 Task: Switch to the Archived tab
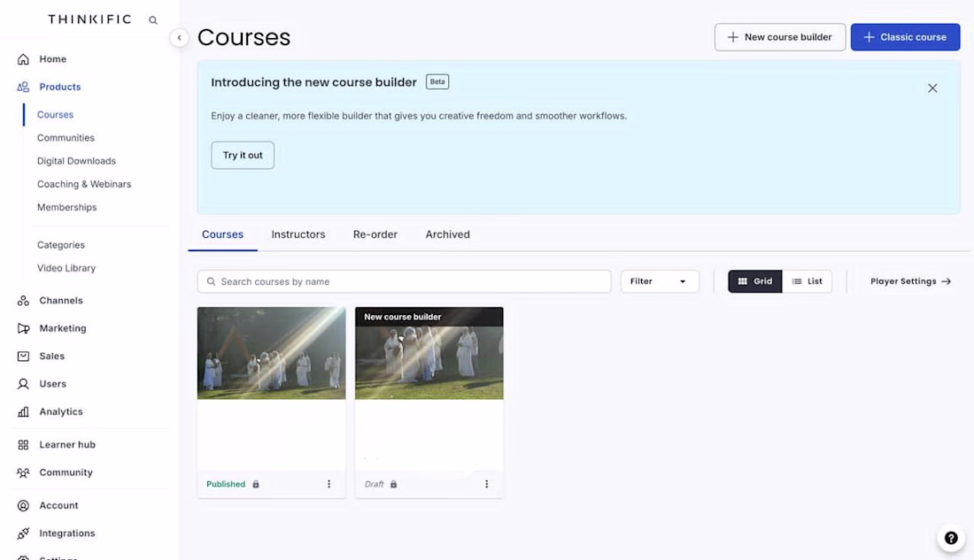447,234
